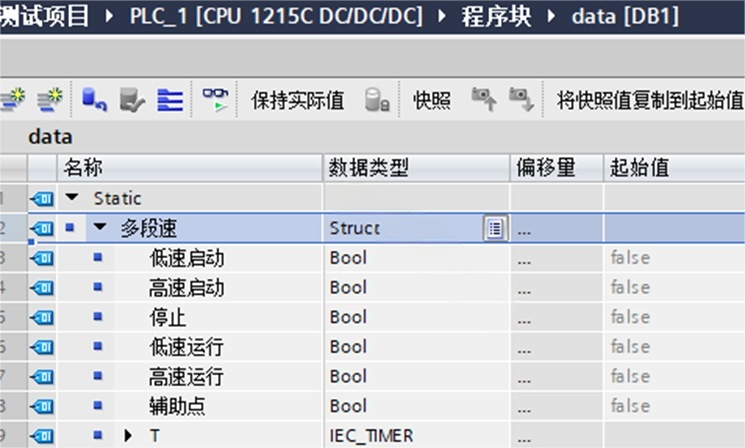
Task: Select the Static row label
Action: tap(117, 198)
